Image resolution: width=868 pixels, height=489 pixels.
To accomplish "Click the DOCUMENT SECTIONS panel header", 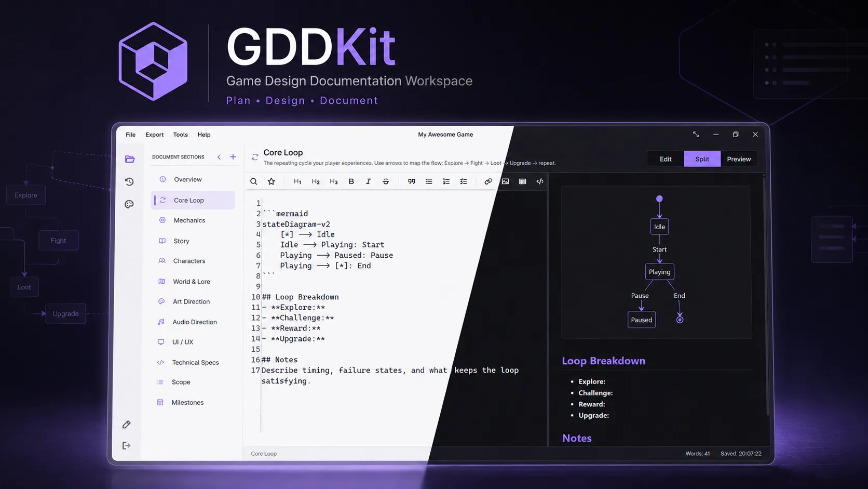I will (178, 157).
